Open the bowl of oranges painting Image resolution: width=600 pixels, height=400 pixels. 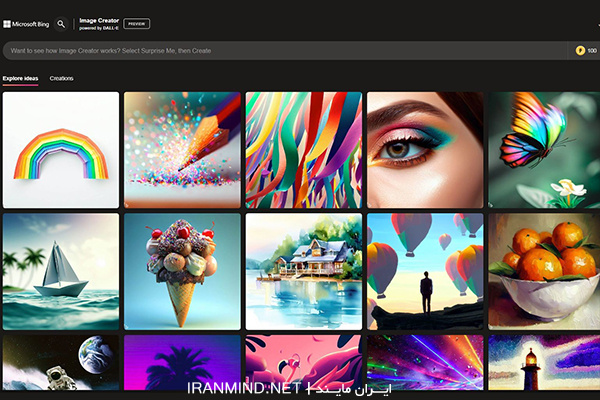(544, 272)
